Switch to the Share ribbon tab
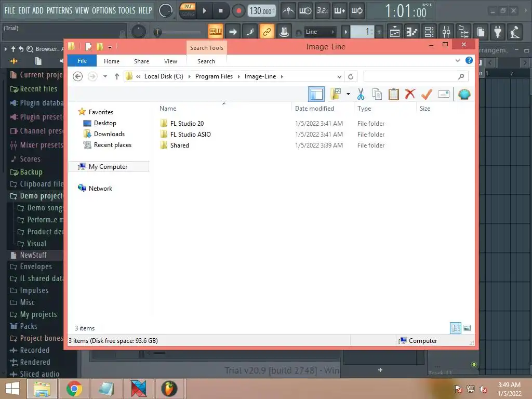532x399 pixels. [141, 61]
